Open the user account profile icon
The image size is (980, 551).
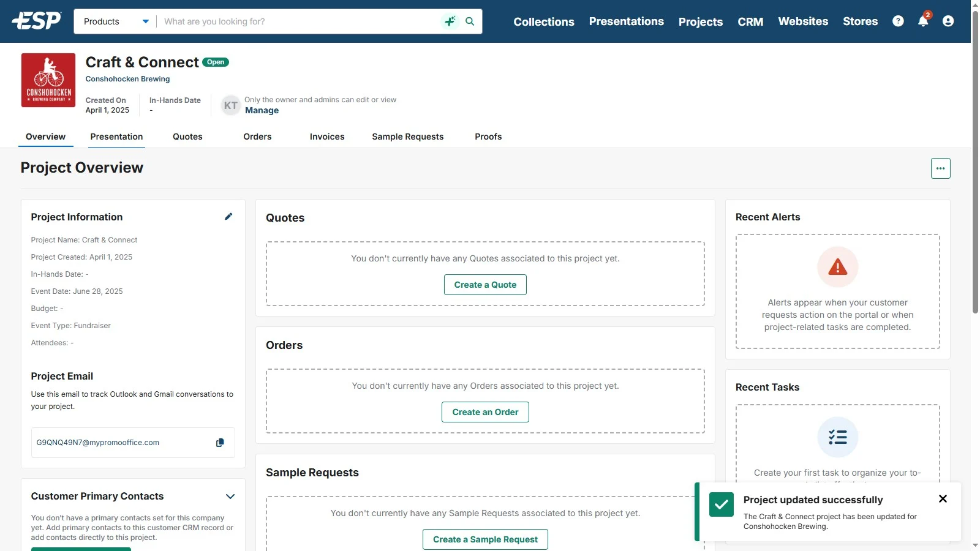click(x=948, y=21)
